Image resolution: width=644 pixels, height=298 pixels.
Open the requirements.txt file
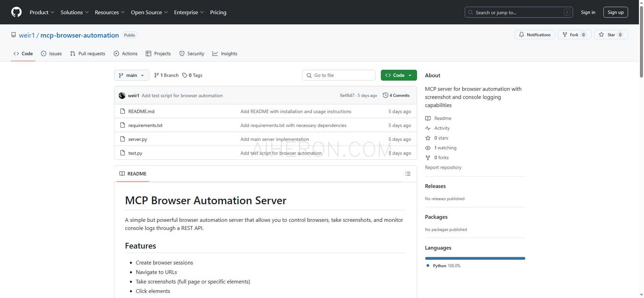(145, 125)
